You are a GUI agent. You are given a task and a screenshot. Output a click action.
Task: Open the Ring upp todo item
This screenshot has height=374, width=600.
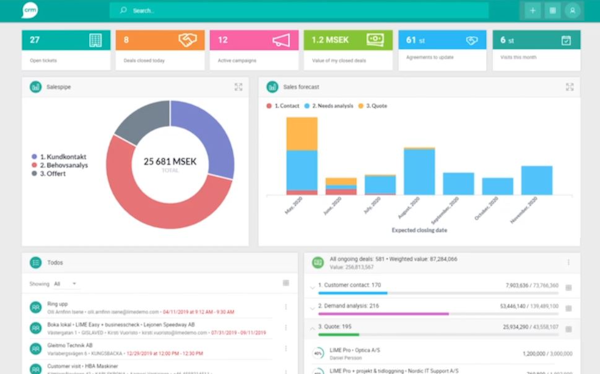point(151,308)
